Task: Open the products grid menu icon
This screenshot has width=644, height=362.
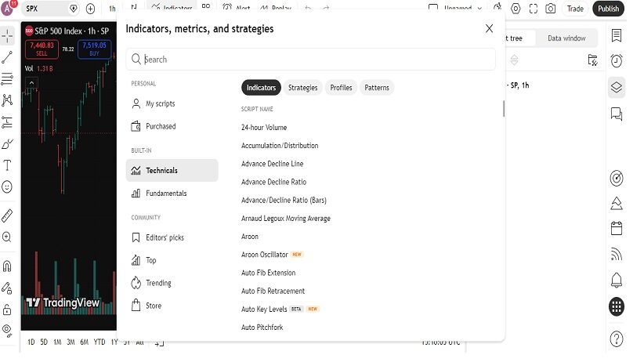Action: (617, 306)
